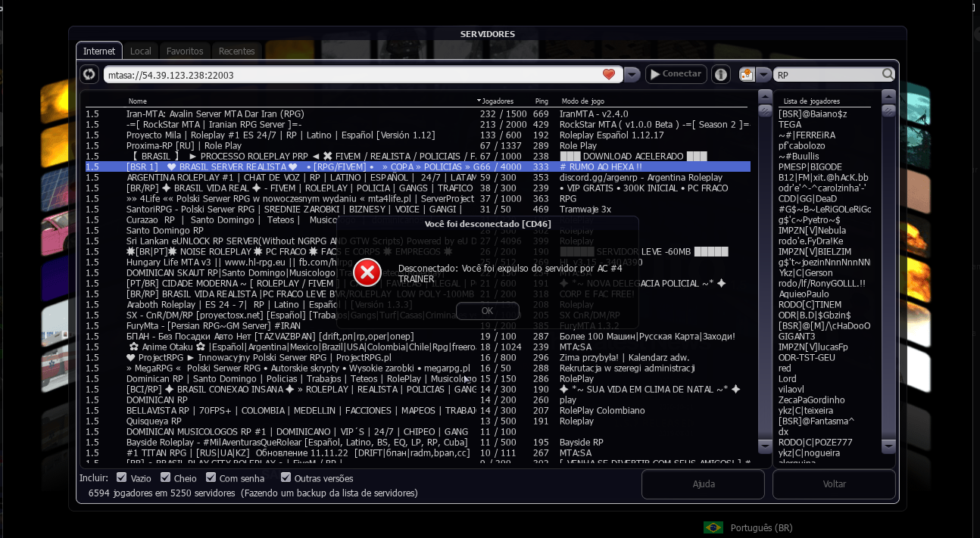The height and width of the screenshot is (538, 980).
Task: Click the red error X icon in dialog
Action: pos(367,272)
